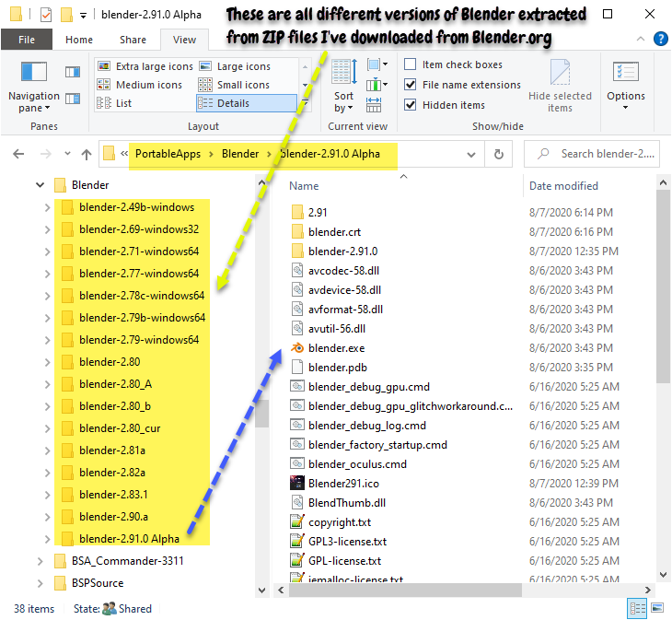Click the Search blender-2 input field
672x620 pixels.
point(591,154)
